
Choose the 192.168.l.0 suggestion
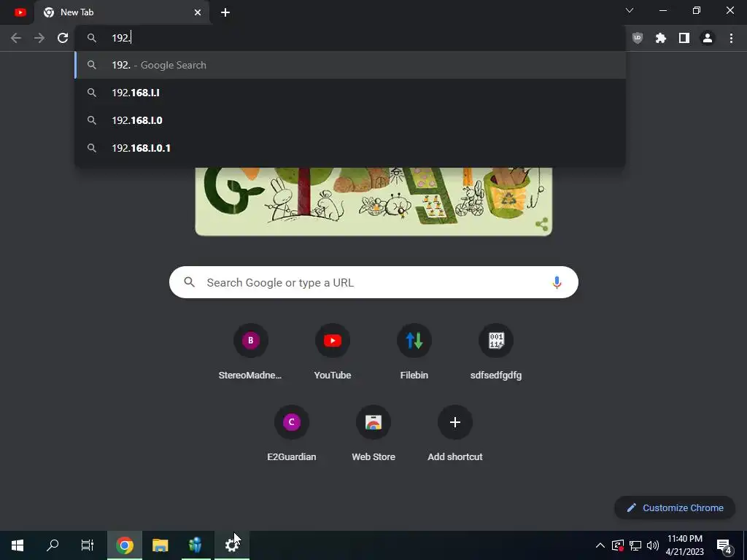(350, 120)
